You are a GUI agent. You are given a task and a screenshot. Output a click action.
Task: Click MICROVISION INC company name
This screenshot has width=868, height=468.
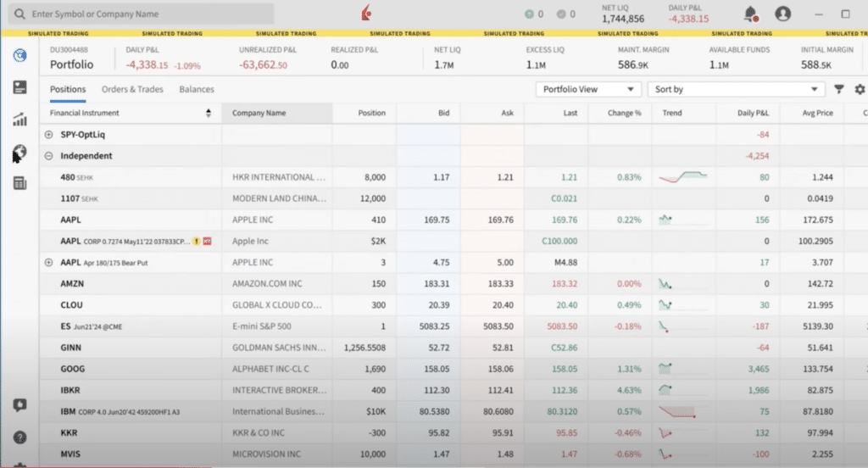click(x=267, y=454)
